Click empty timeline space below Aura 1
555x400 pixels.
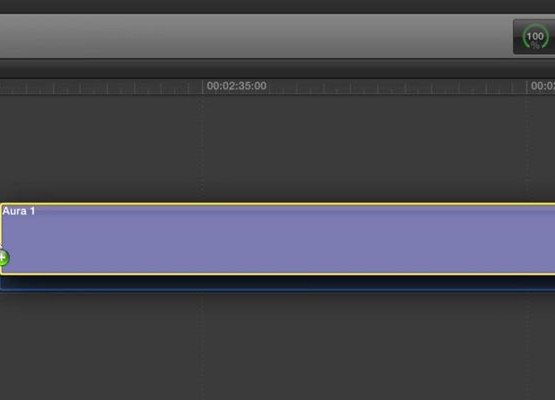[x=278, y=347]
